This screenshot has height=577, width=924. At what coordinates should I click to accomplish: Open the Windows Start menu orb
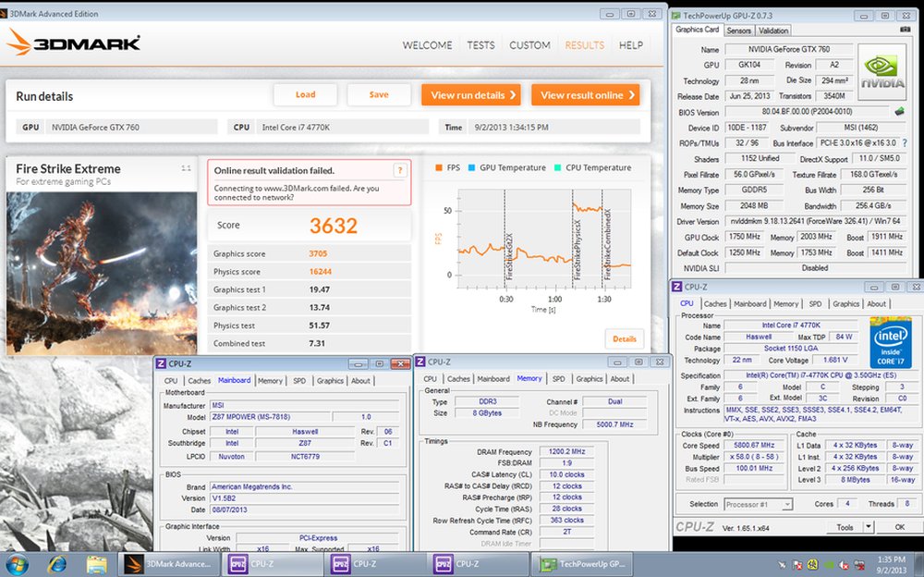pyautogui.click(x=17, y=565)
